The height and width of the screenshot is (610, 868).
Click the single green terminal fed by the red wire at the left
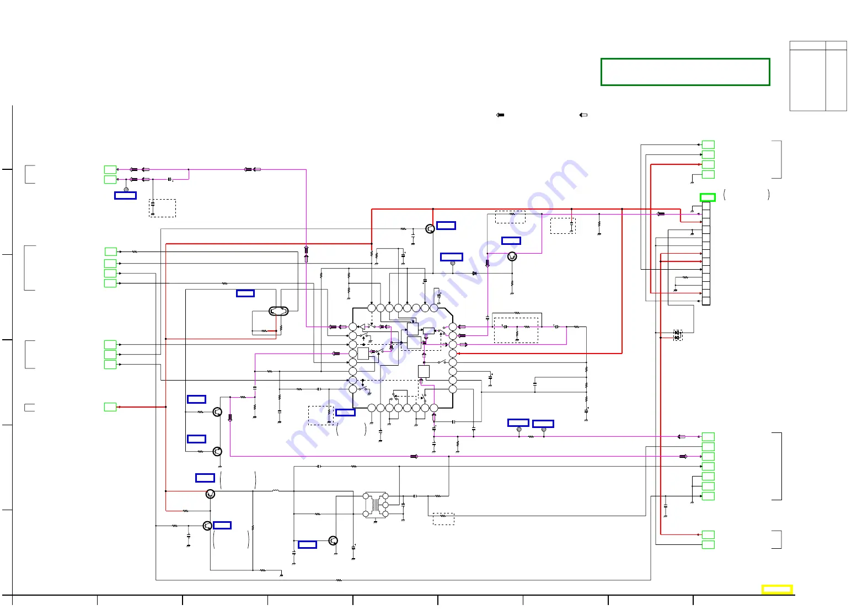[x=110, y=407]
